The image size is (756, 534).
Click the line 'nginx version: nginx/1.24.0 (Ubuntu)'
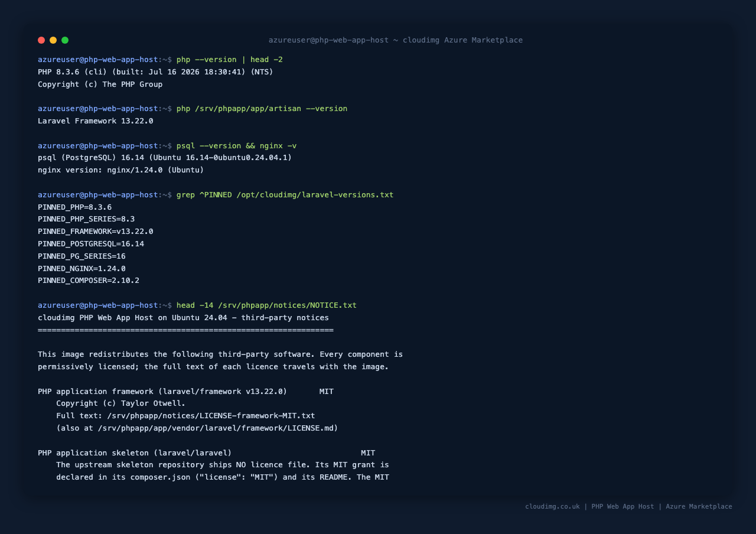tap(120, 170)
